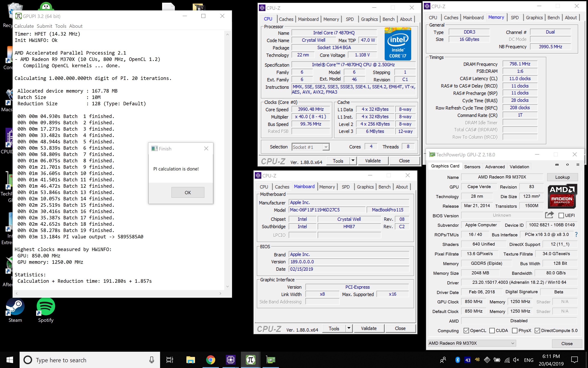Open Google Chrome from the taskbar
This screenshot has height=368, width=588.
point(210,360)
